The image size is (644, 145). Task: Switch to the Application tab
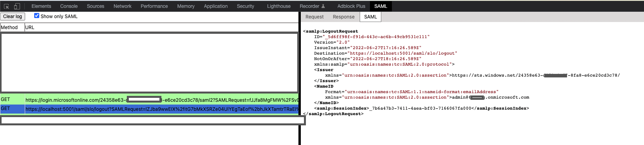point(216,6)
